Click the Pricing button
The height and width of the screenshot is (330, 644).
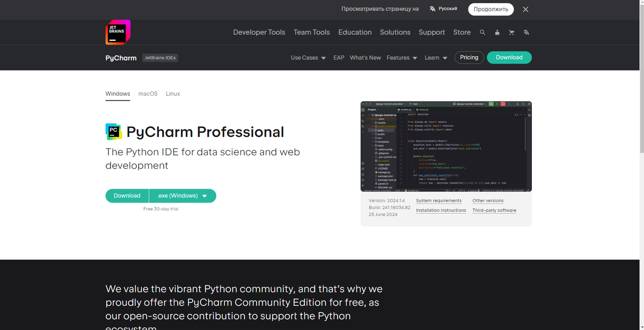pos(469,58)
